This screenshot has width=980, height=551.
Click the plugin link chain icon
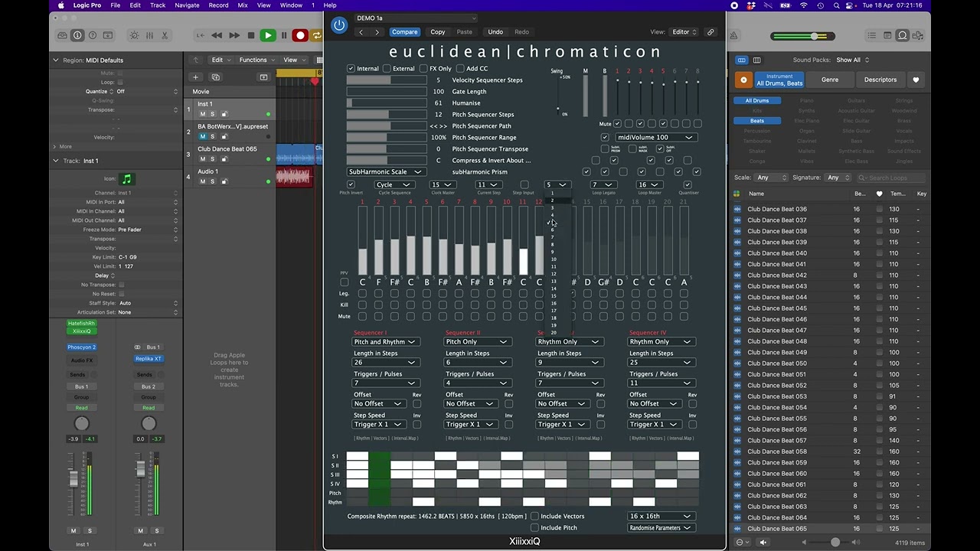(x=710, y=32)
